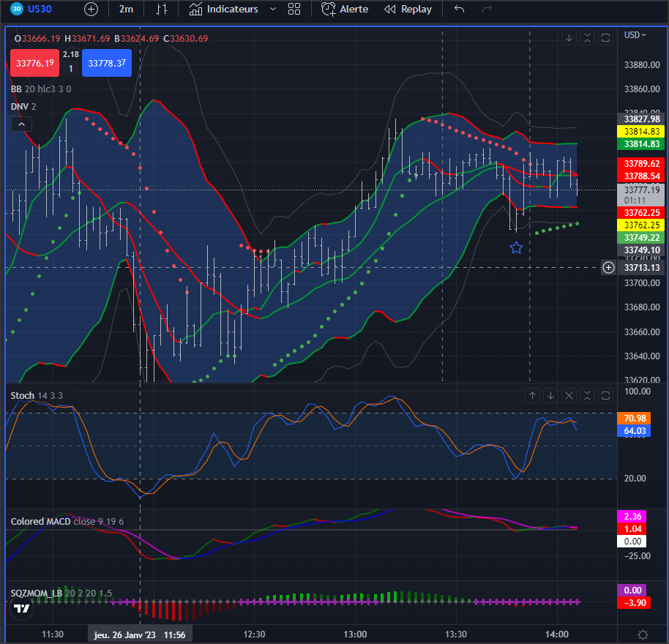The image size is (669, 644).
Task: Move Stoch pane up
Action: click(532, 396)
